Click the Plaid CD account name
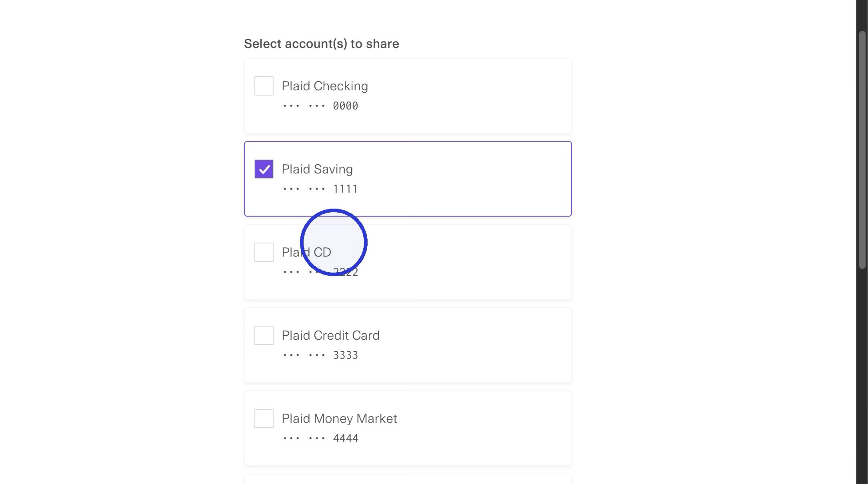This screenshot has width=868, height=484. [x=306, y=252]
